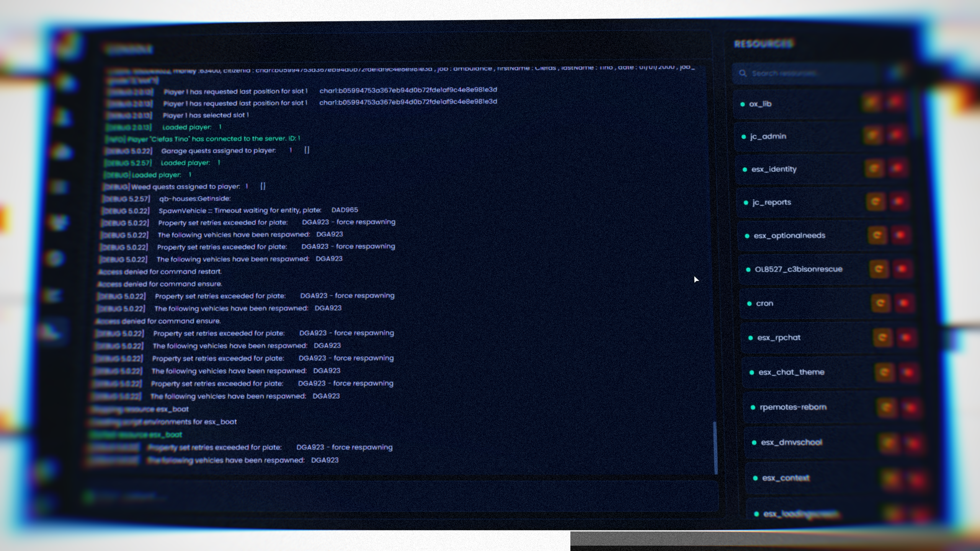Viewport: 980px width, 551px height.
Task: Restart the jc_admin resource
Action: [x=873, y=135]
